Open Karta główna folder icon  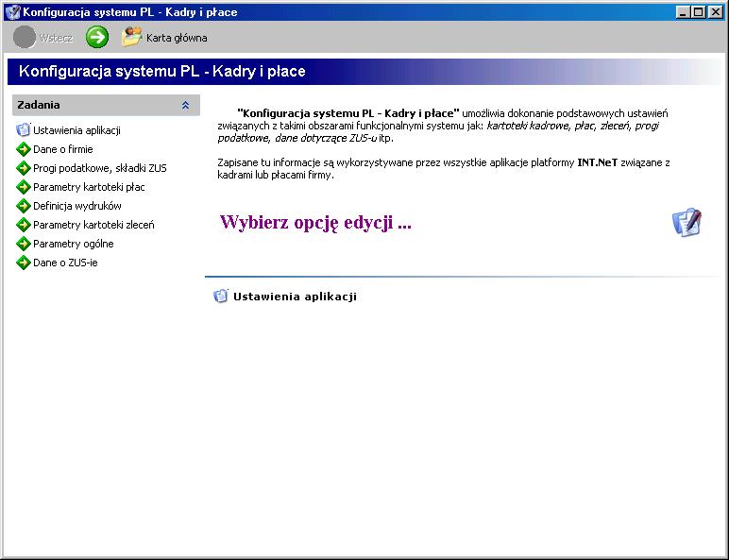132,37
